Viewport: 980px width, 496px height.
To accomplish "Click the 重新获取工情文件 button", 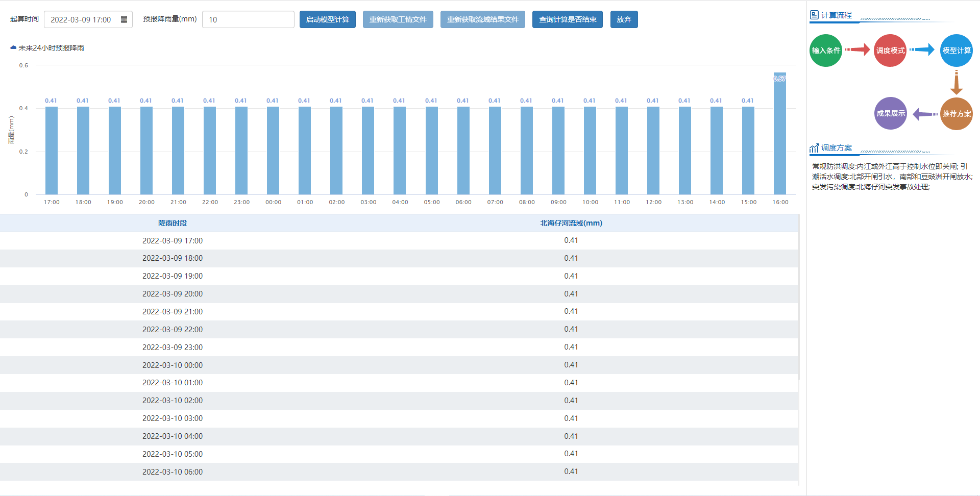I will coord(398,19).
